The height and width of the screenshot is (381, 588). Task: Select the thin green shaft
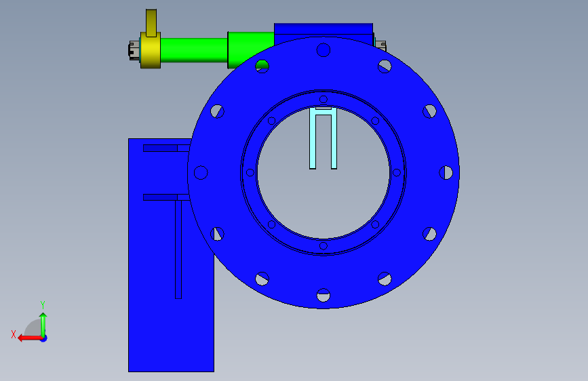(x=194, y=50)
